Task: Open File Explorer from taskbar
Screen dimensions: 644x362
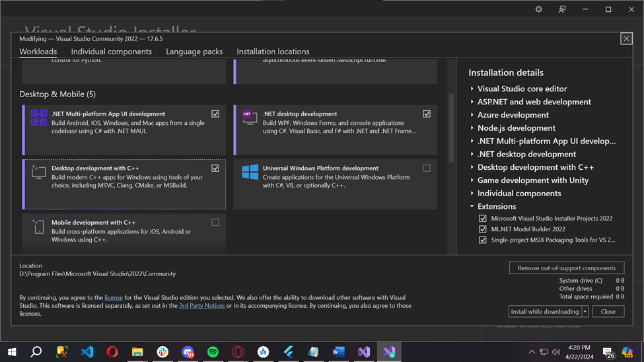Action: [x=137, y=351]
